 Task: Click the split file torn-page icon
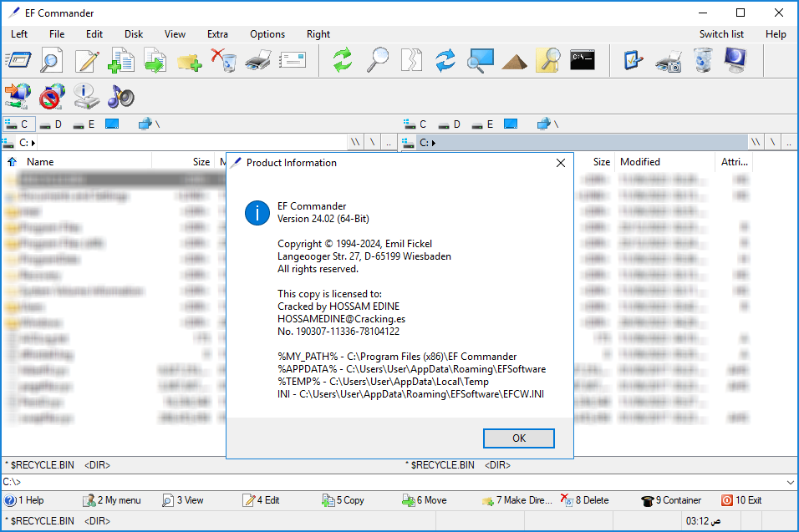411,60
